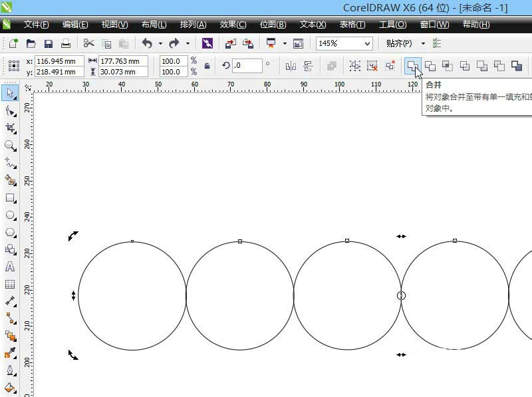Expand the undo history arrow
The width and height of the screenshot is (532, 397).
tap(160, 43)
